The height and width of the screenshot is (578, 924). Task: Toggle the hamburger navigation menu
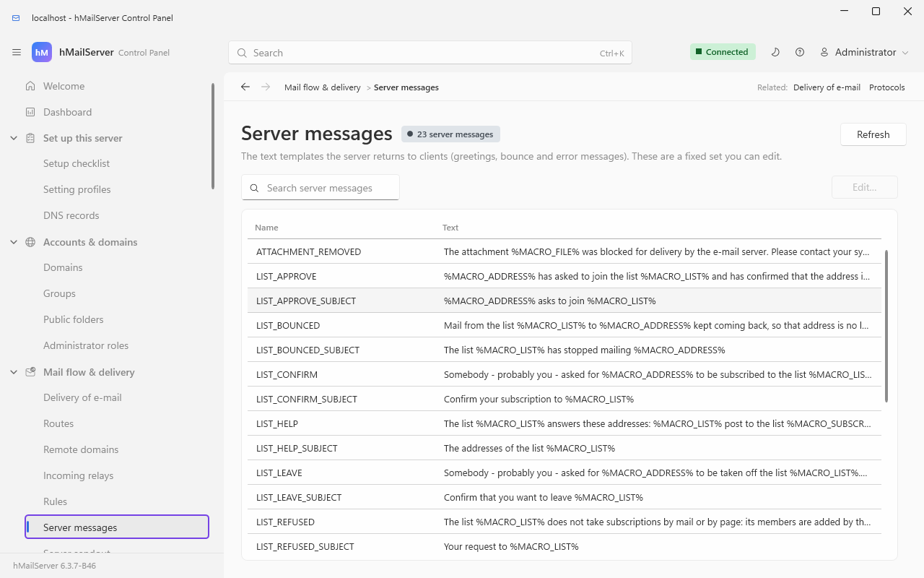(17, 53)
